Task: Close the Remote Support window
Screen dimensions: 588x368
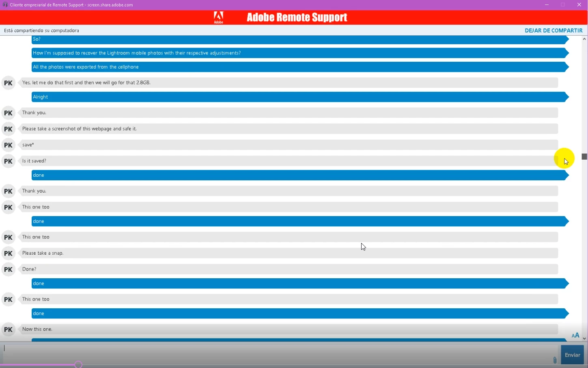Action: [x=579, y=5]
